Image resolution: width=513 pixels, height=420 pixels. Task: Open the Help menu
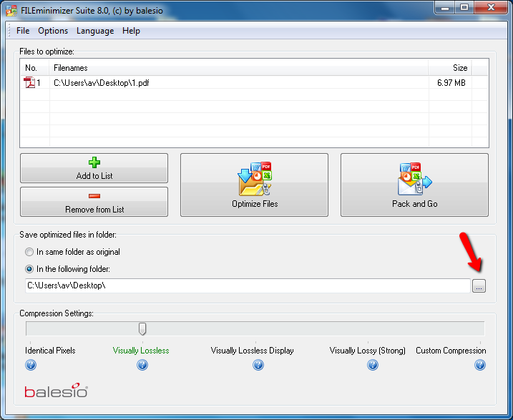tap(131, 31)
